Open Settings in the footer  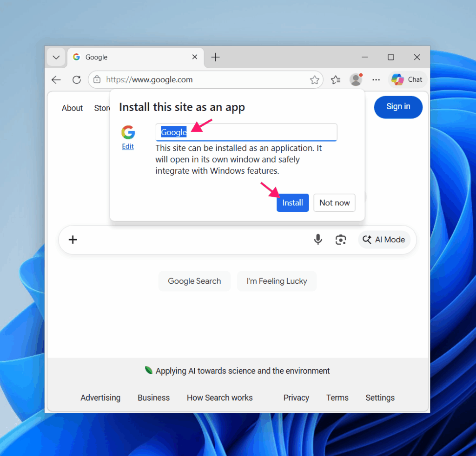point(380,398)
